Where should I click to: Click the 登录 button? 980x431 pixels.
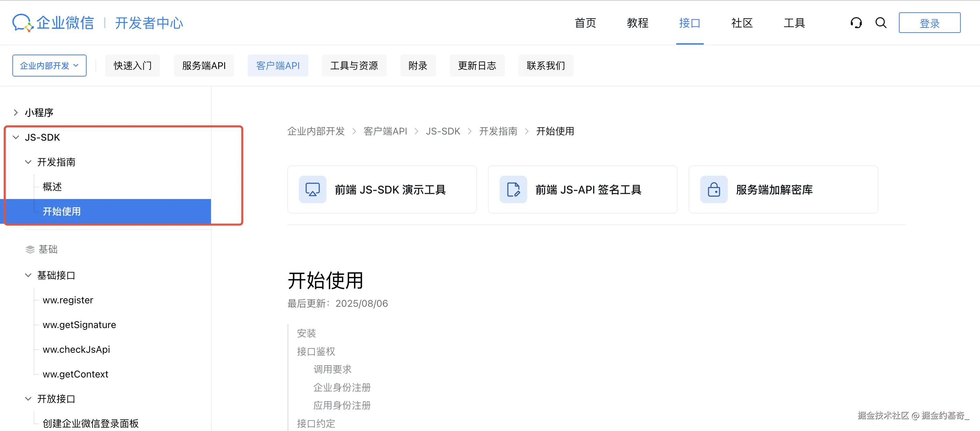point(929,23)
